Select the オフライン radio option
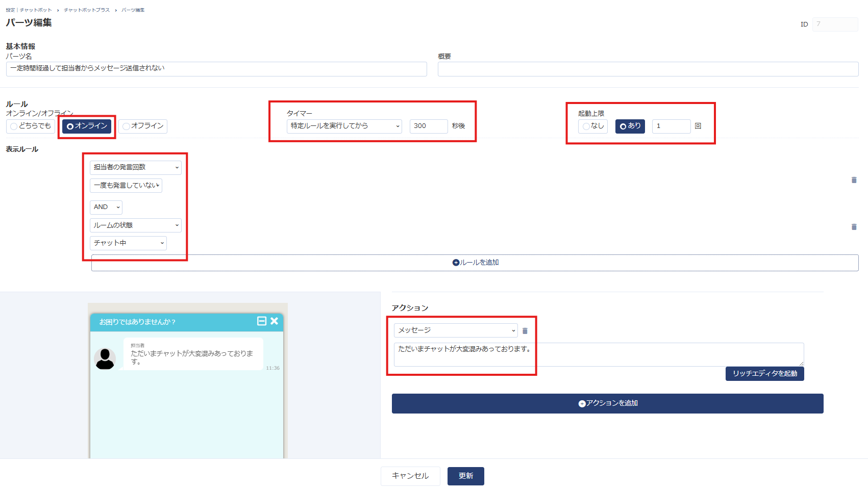Viewport: 868px width, 490px height. [x=143, y=126]
